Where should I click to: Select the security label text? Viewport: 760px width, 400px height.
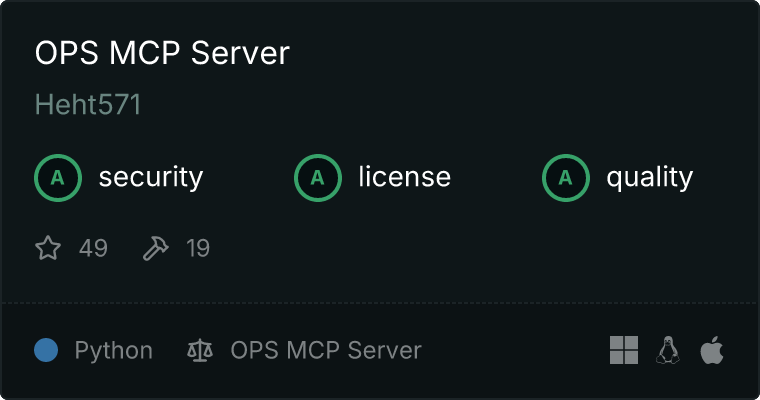(x=150, y=178)
